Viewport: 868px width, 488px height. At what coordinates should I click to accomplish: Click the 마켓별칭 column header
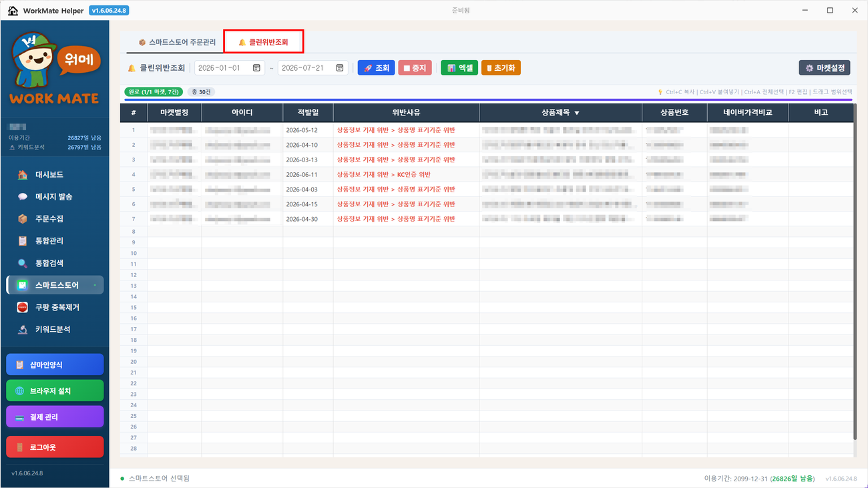[174, 113]
